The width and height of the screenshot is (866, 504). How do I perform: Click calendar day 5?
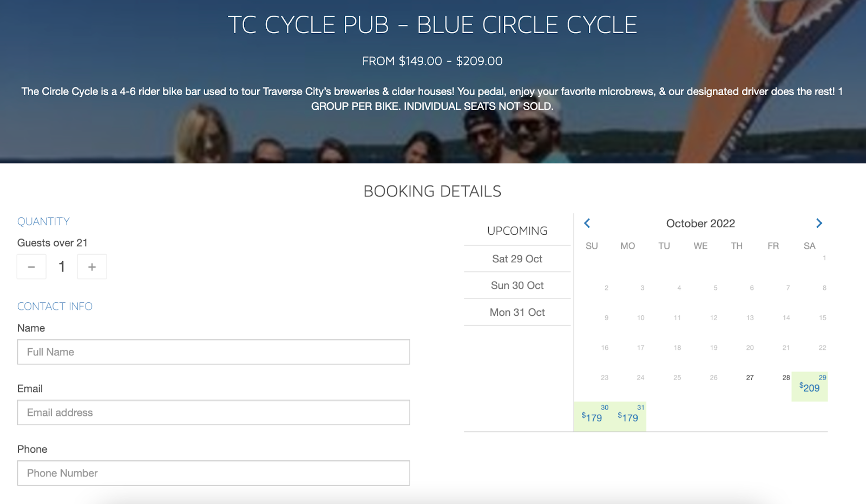click(x=716, y=288)
